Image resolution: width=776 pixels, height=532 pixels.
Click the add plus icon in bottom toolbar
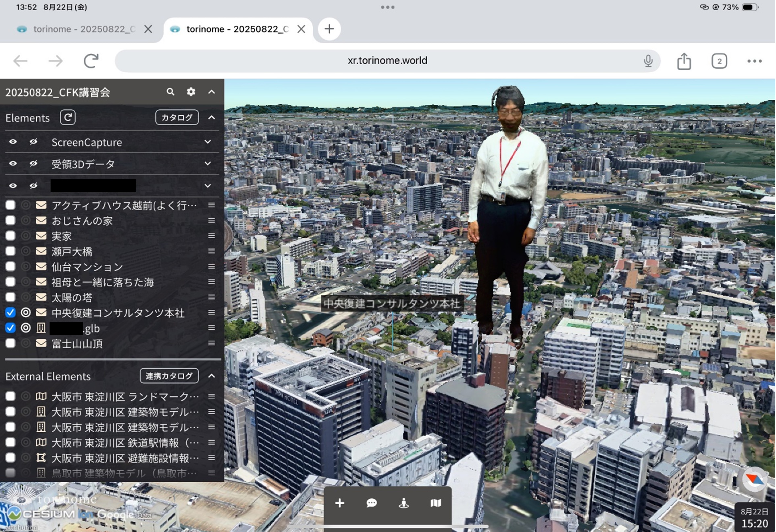pyautogui.click(x=340, y=503)
